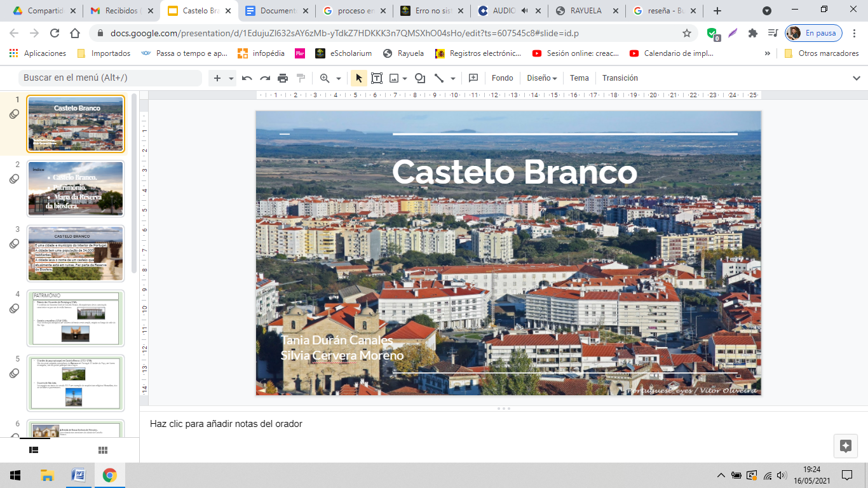Click the Castelo Branco slide title

coord(514,172)
